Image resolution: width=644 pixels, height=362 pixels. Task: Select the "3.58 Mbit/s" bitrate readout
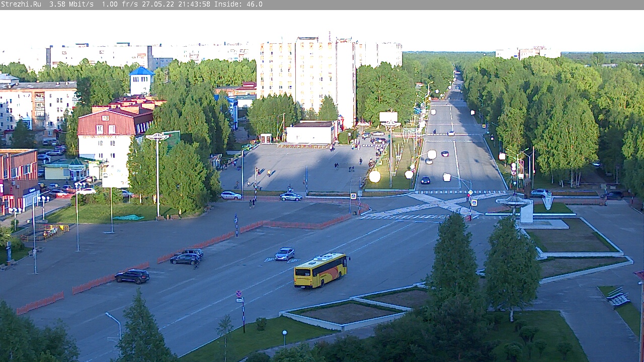[71, 5]
